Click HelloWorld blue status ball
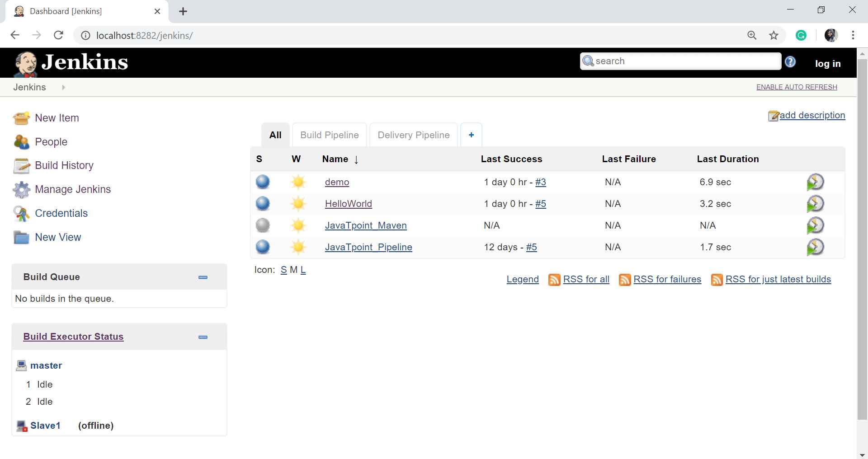 coord(263,204)
